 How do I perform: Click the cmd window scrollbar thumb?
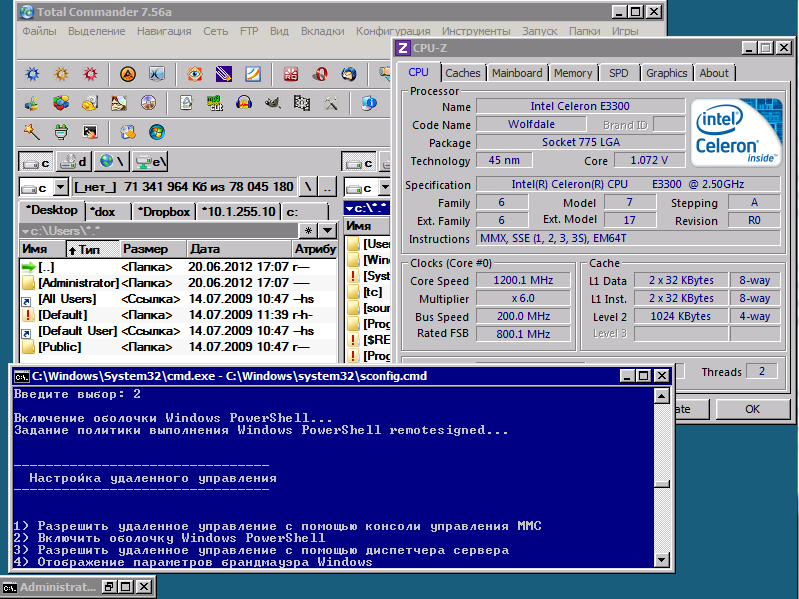(x=661, y=484)
